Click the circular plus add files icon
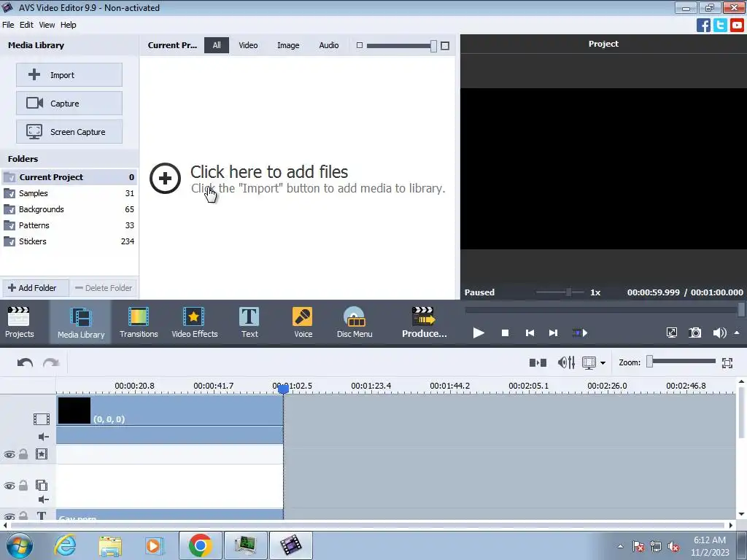The width and height of the screenshot is (747, 560). tap(165, 179)
